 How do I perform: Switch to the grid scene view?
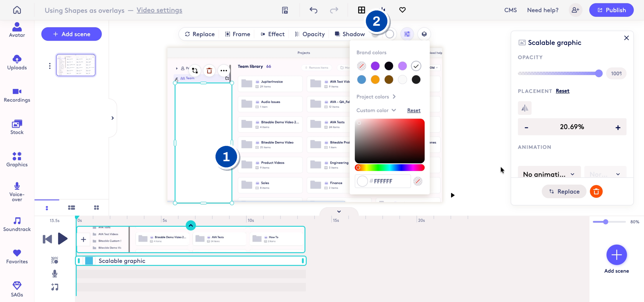click(96, 208)
